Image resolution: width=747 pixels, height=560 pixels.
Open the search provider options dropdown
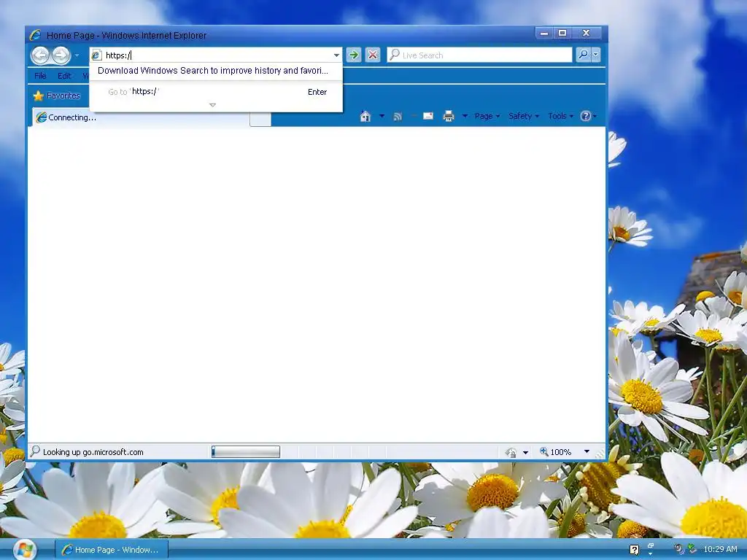tap(595, 55)
